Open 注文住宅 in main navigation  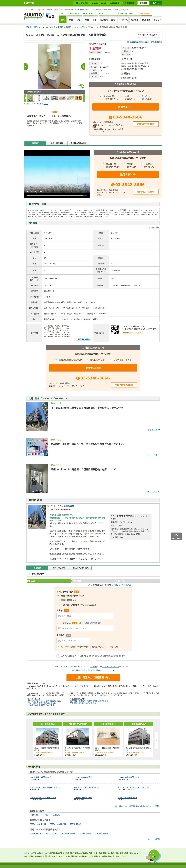[104, 20]
